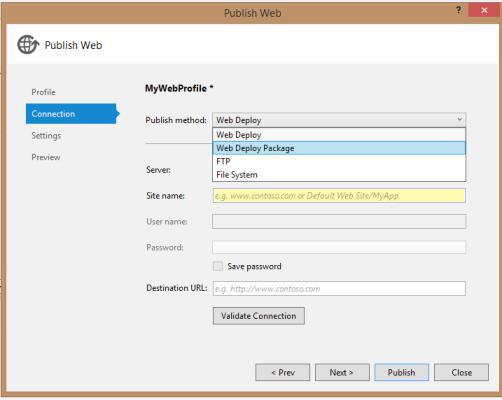
Task: Click the Publish method label
Action: (x=176, y=120)
